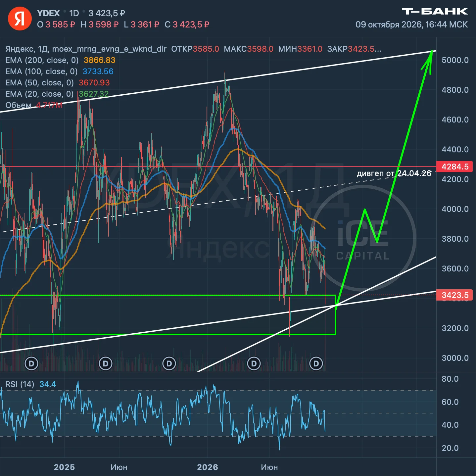Click the Яндекс, 1Д chart title legend
This screenshot has width=476, height=476.
click(86, 49)
